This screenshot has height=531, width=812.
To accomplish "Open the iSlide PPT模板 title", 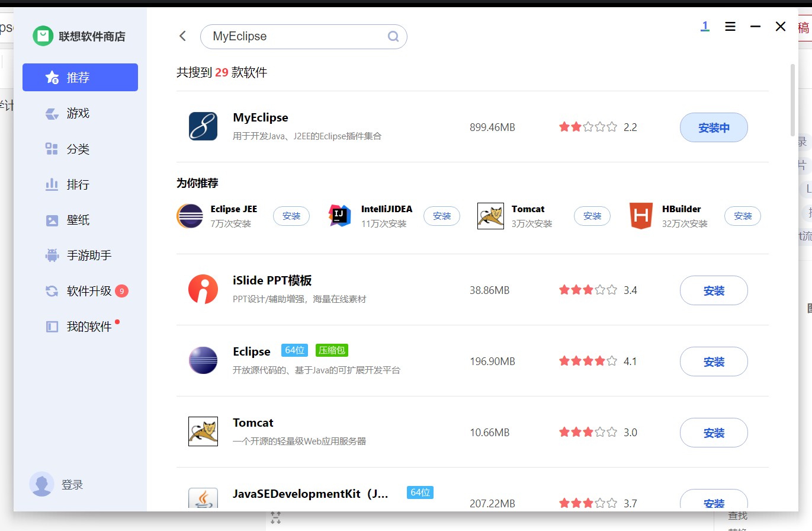I will pos(272,280).
